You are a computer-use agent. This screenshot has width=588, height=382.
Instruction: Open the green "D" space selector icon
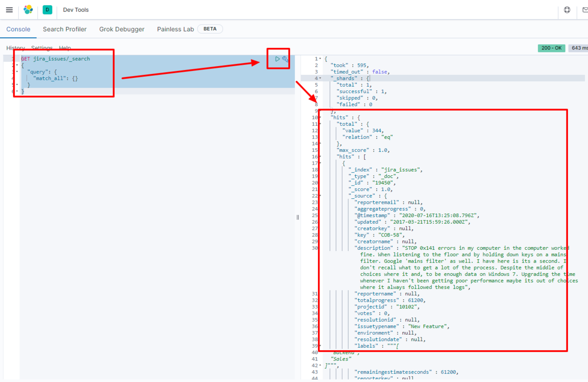[47, 9]
